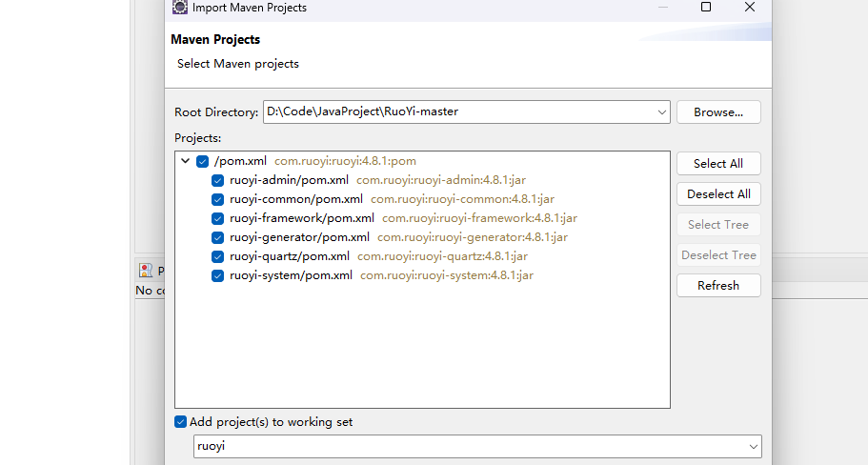Toggle ruoyi-generator/pom.xml checkbox
Screen dimensions: 868x465
point(217,237)
